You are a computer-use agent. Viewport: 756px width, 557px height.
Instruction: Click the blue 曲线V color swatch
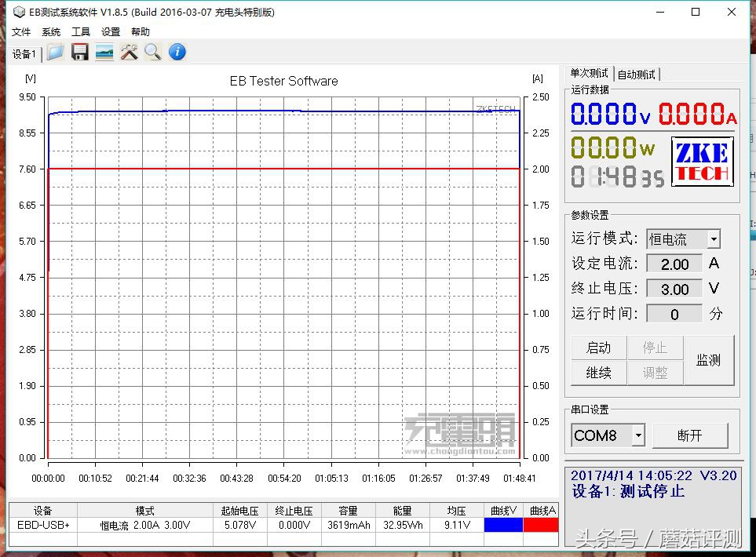click(503, 524)
